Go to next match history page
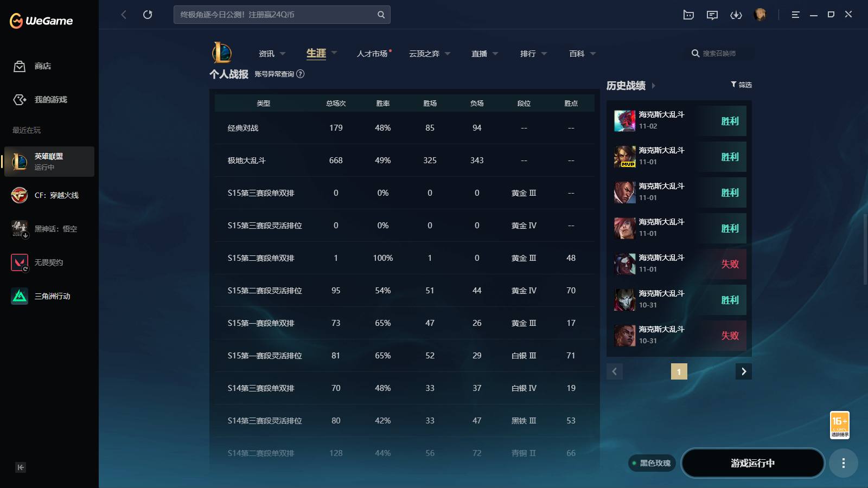This screenshot has width=868, height=488. [x=744, y=371]
